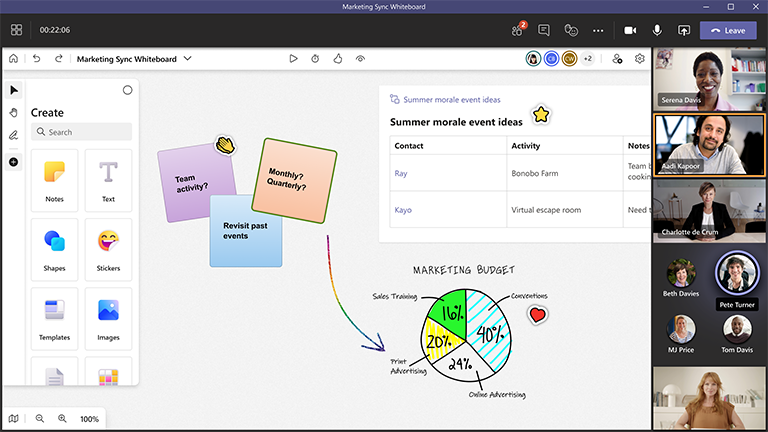Zoom in the whiteboard canvas
This screenshot has height=432, width=768.
pos(62,419)
